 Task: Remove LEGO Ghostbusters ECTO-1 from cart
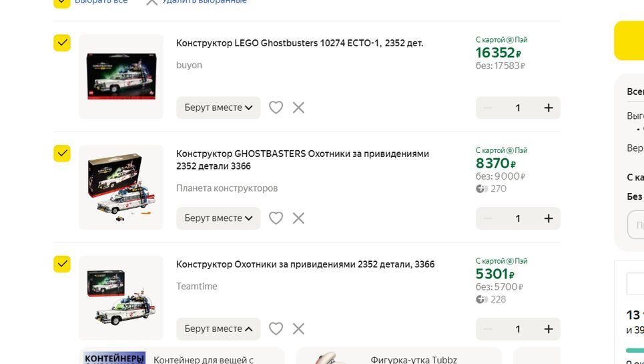[298, 108]
